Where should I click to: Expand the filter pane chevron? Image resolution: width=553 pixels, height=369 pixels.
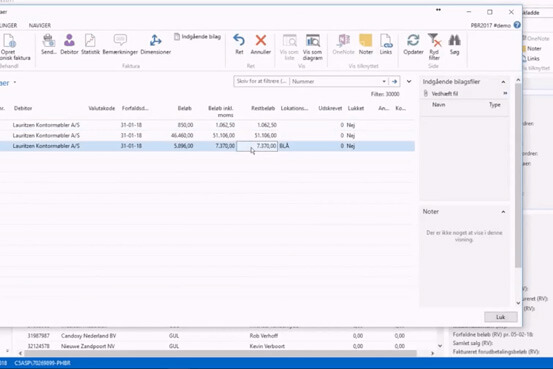click(409, 81)
